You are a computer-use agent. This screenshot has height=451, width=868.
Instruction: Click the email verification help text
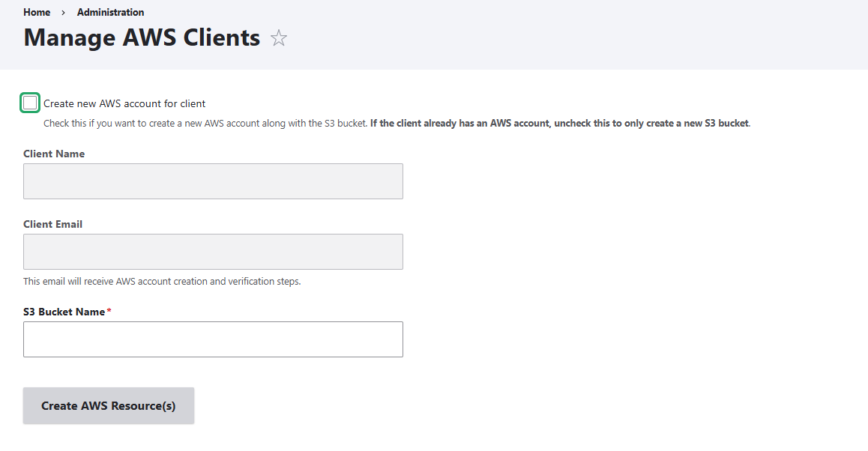click(x=162, y=281)
